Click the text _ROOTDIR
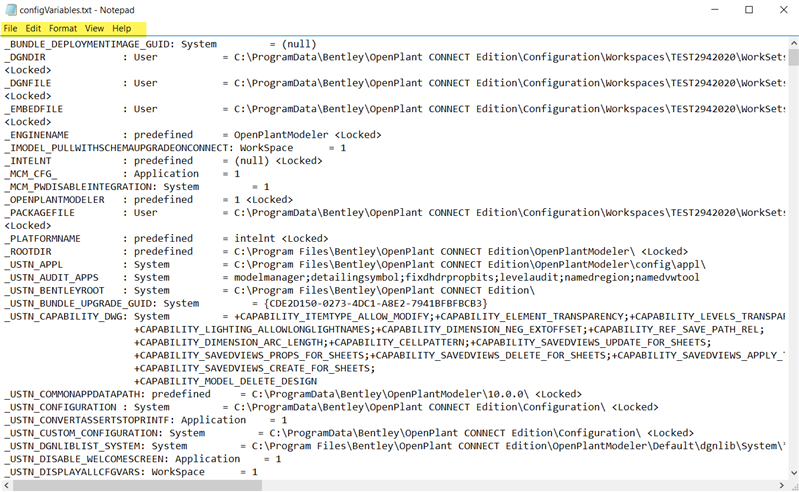Viewport: 799px width, 492px height. tap(28, 252)
